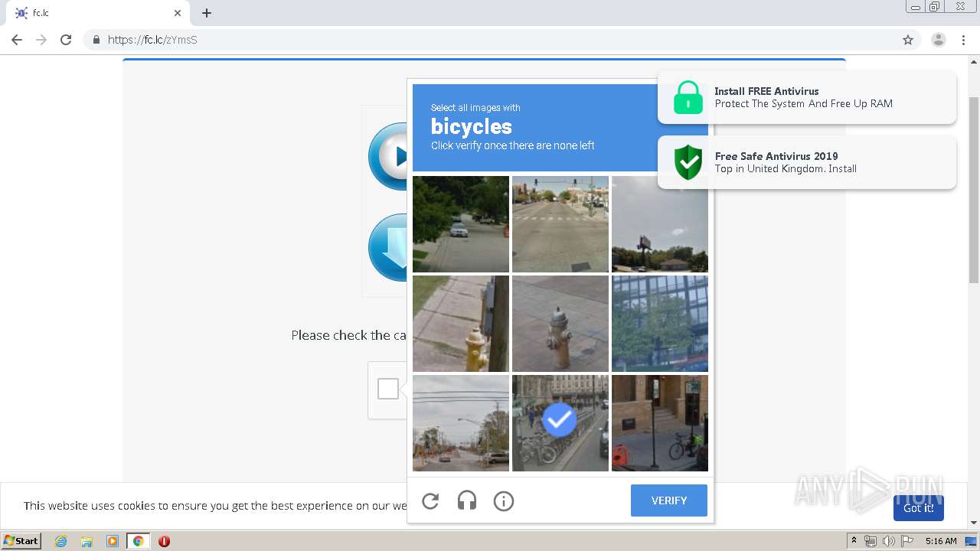
Task: Reload the captcha challenge with the refresh icon
Action: point(430,501)
